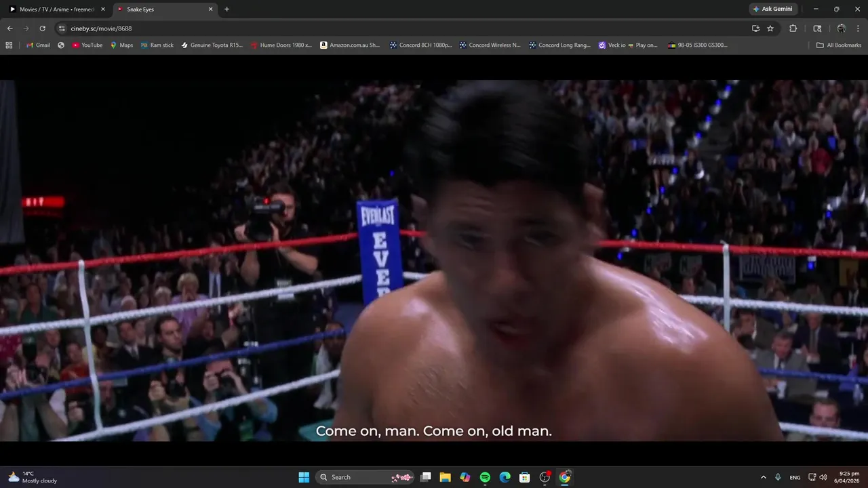This screenshot has height=488, width=868.
Task: Click the cineby.sc address bar URL
Action: (x=102, y=28)
